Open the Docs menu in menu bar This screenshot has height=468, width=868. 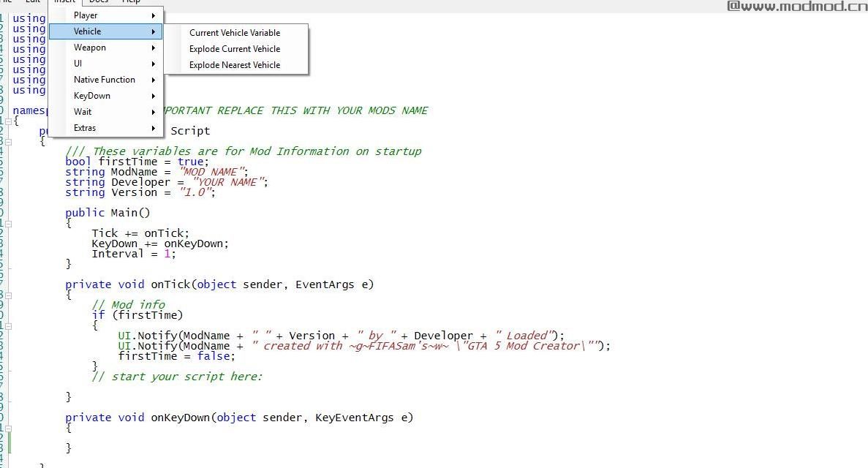(x=99, y=2)
